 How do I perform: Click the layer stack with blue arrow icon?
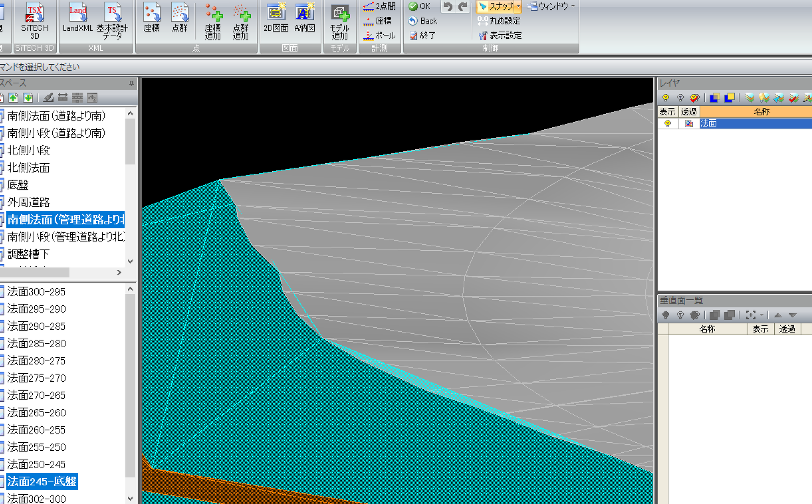click(779, 98)
